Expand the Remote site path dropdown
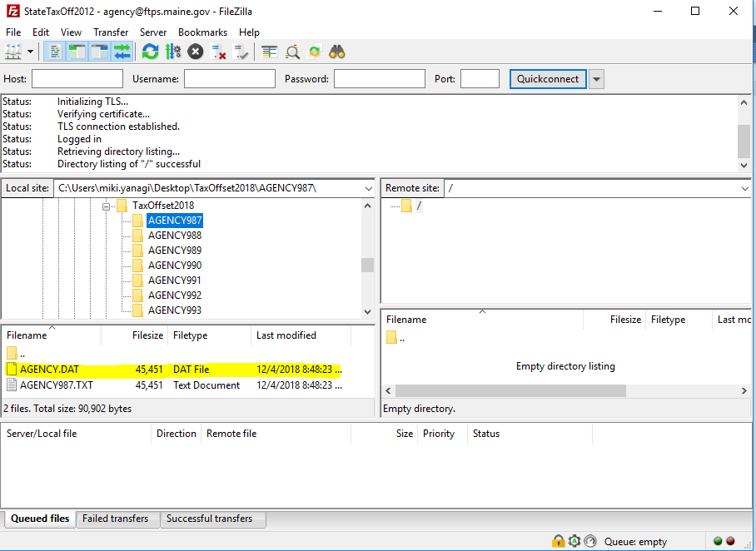 745,188
